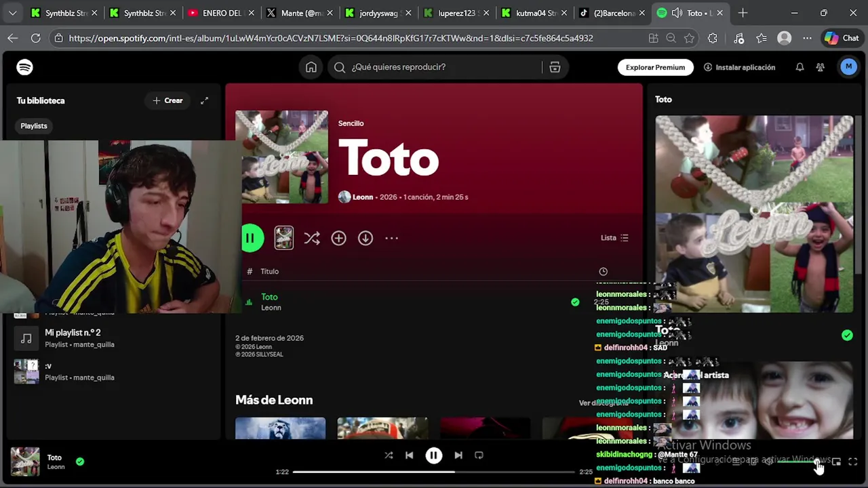
Task: Download the Toto album
Action: point(366,238)
